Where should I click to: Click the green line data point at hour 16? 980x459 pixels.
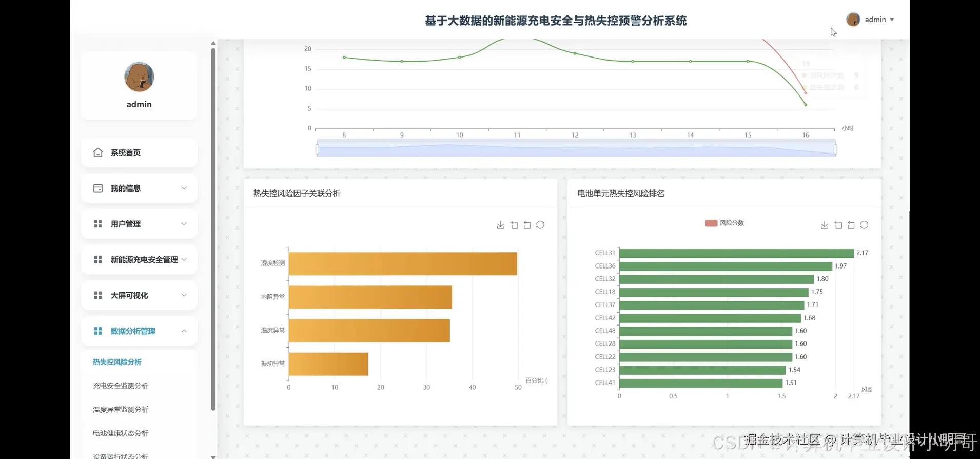[806, 105]
